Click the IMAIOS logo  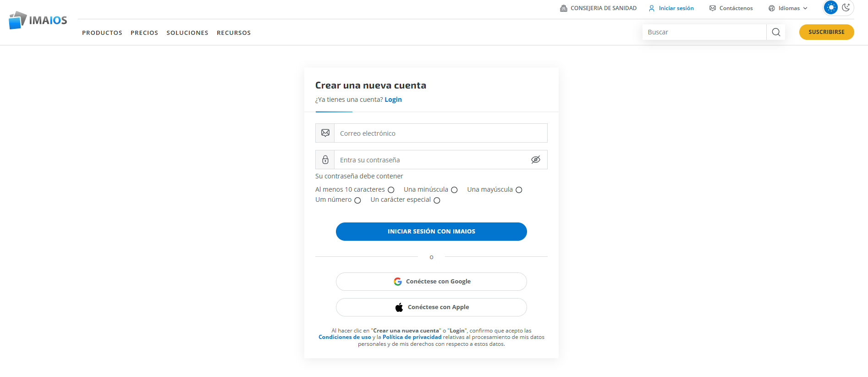pyautogui.click(x=38, y=20)
